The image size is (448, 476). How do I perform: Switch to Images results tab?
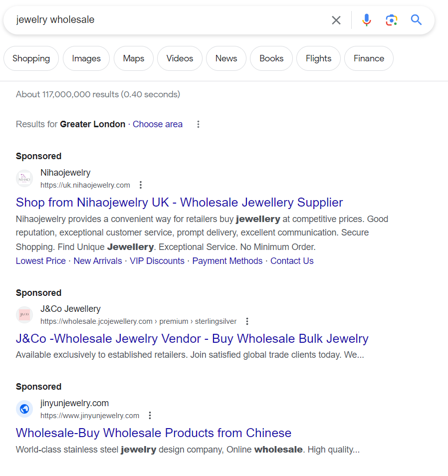[x=86, y=58]
